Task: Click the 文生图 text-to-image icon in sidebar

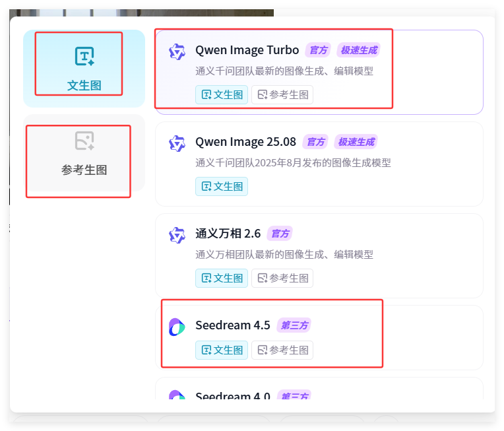Action: [x=84, y=56]
